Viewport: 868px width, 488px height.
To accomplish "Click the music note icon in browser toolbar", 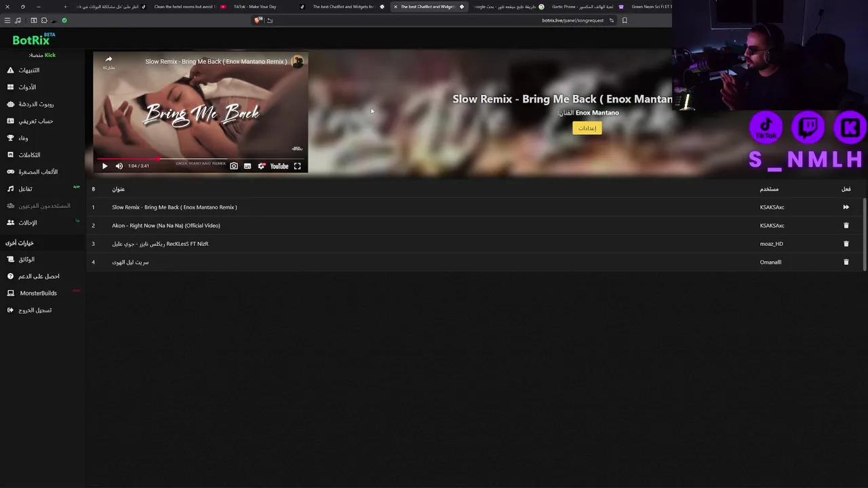I will [18, 20].
